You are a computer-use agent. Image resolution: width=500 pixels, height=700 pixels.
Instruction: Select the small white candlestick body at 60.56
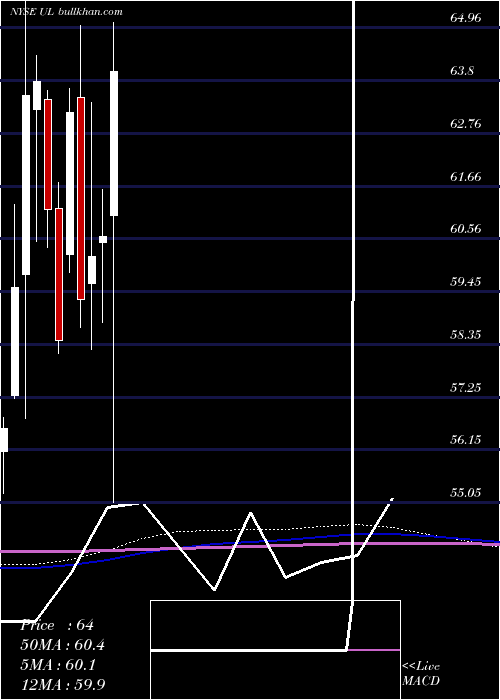click(x=103, y=239)
